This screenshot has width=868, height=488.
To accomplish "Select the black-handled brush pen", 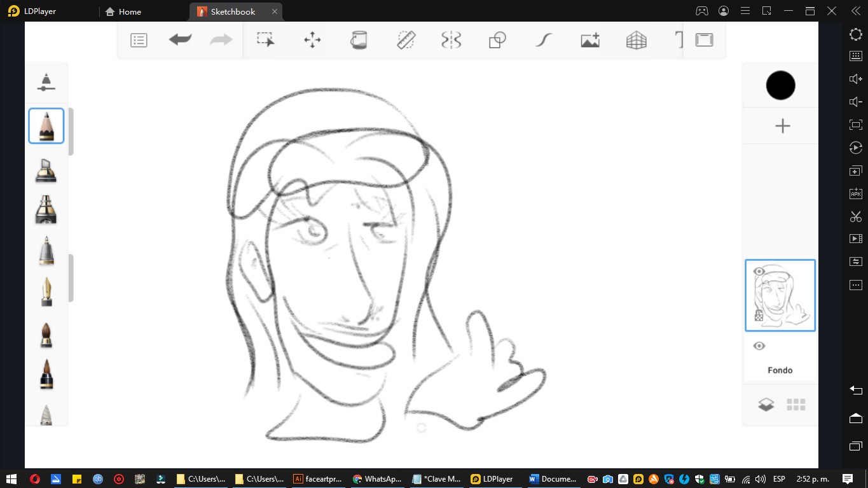I will pos(46,374).
